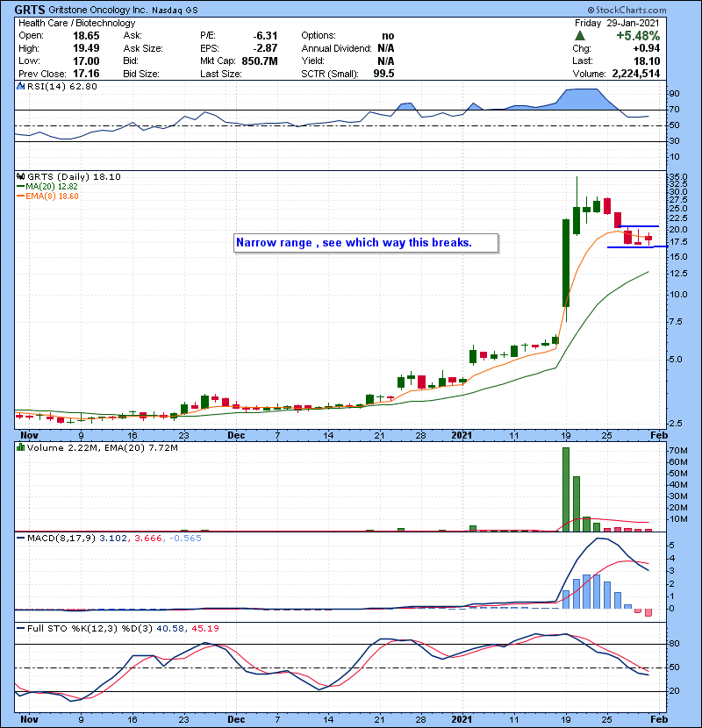Click the Bid Size label
The image size is (702, 728).
coord(141,74)
